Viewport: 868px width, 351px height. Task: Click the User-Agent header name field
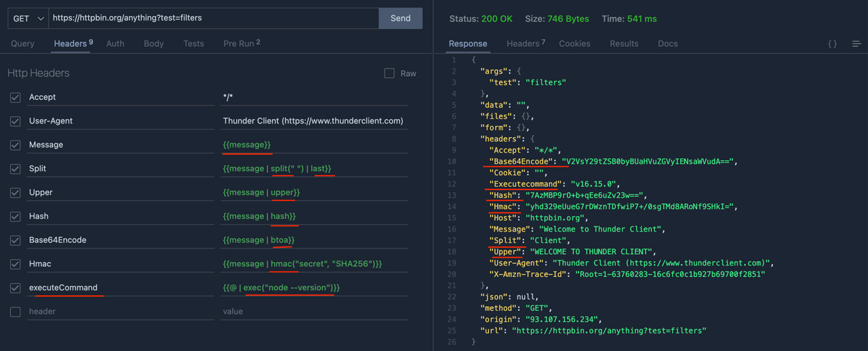pyautogui.click(x=121, y=121)
